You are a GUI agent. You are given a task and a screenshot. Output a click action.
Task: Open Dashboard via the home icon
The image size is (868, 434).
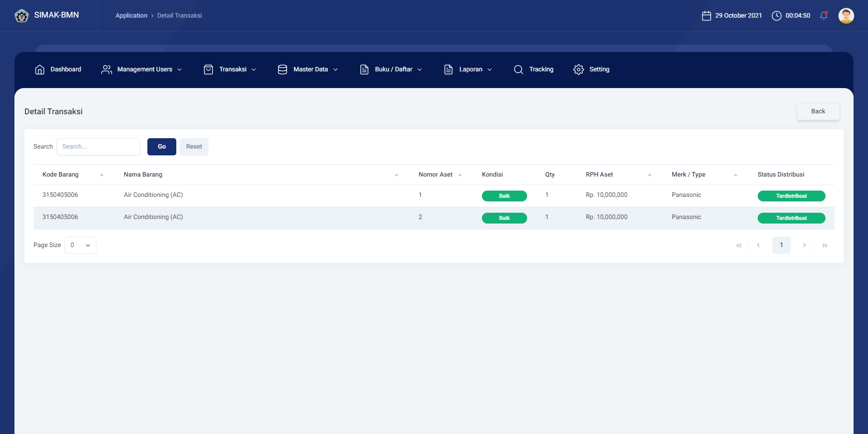tap(40, 70)
